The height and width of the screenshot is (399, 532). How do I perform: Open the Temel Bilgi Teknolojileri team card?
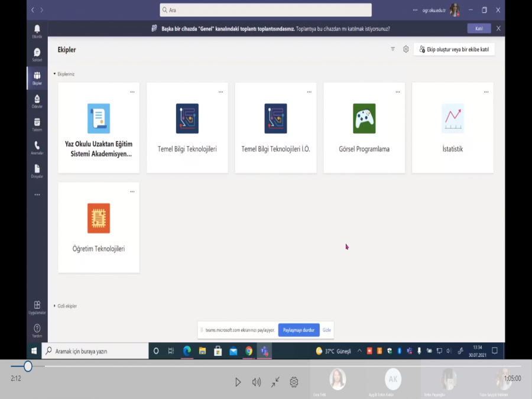[x=187, y=128]
